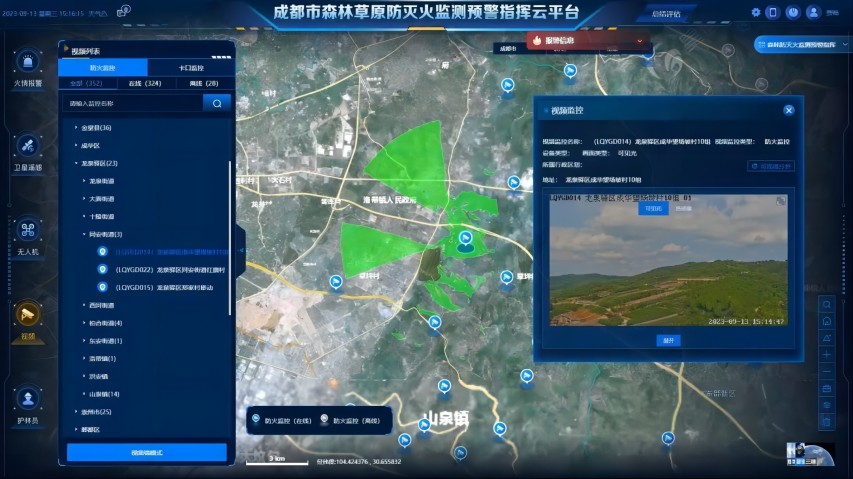Click the map home tool on right toolbar
Viewport: 853px width, 479px height.
click(x=827, y=320)
